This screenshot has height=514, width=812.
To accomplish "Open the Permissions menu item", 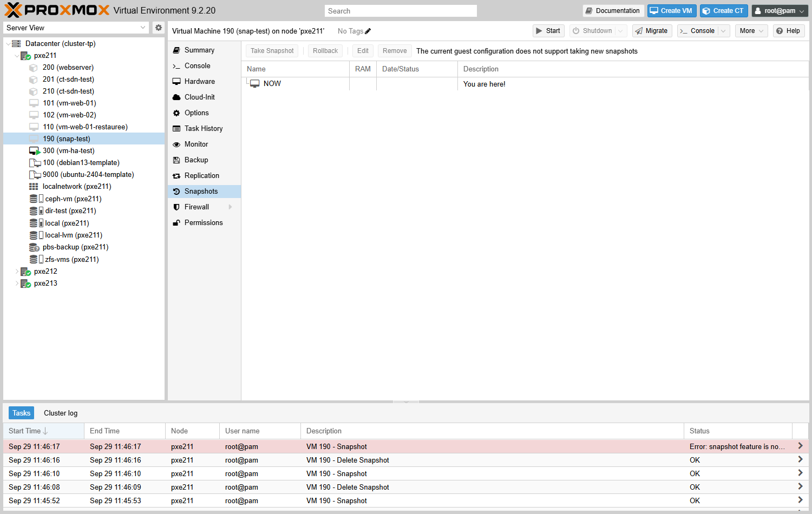I will click(204, 223).
